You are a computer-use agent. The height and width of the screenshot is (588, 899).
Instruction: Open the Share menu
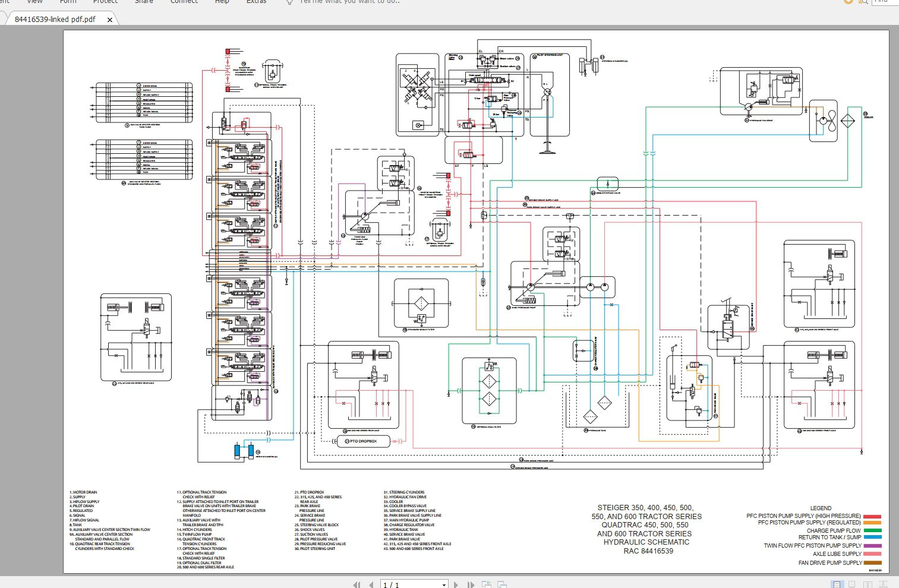click(144, 2)
